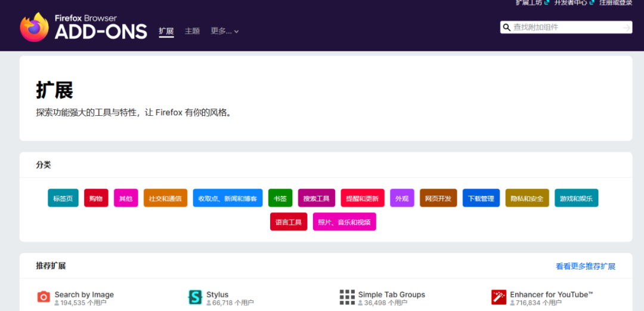Select the 收取点、新闻和博客 category
This screenshot has height=311, width=644.
point(228,198)
